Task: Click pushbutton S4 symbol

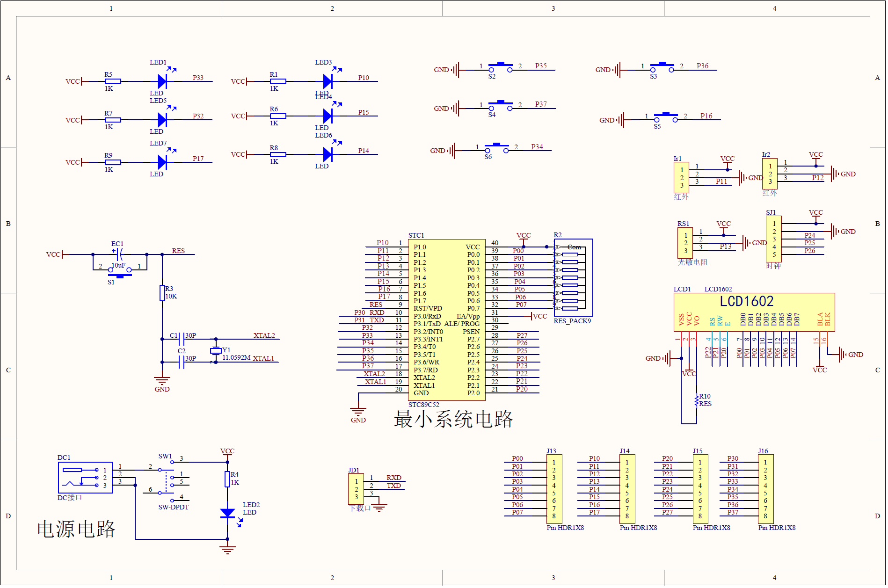Action: pos(501,105)
